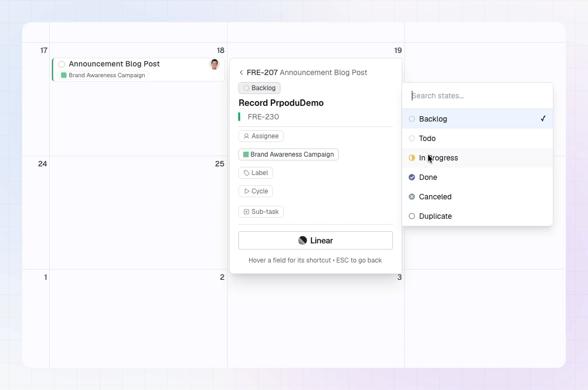Click the Duplicate circle icon
Screen dimensions: 588x390
click(x=412, y=216)
